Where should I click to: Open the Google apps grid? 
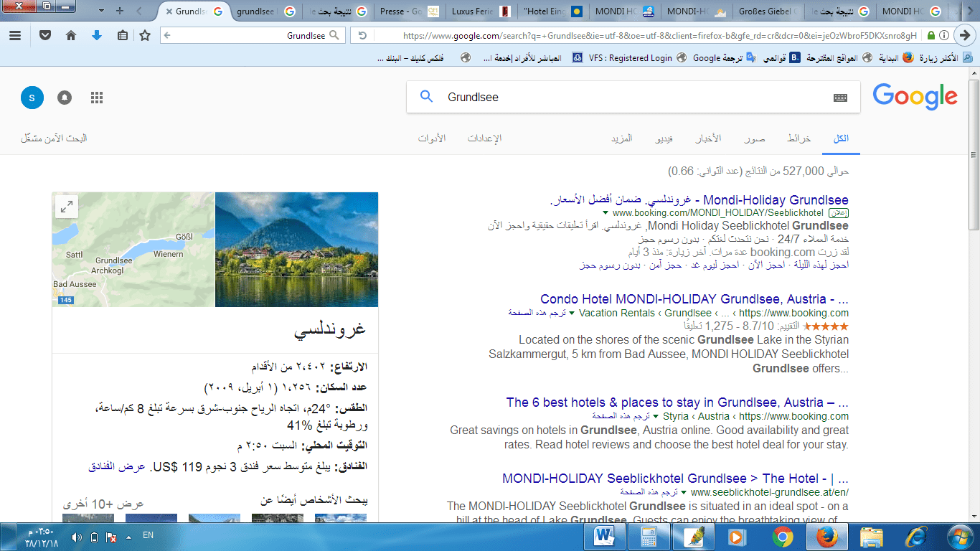[97, 98]
